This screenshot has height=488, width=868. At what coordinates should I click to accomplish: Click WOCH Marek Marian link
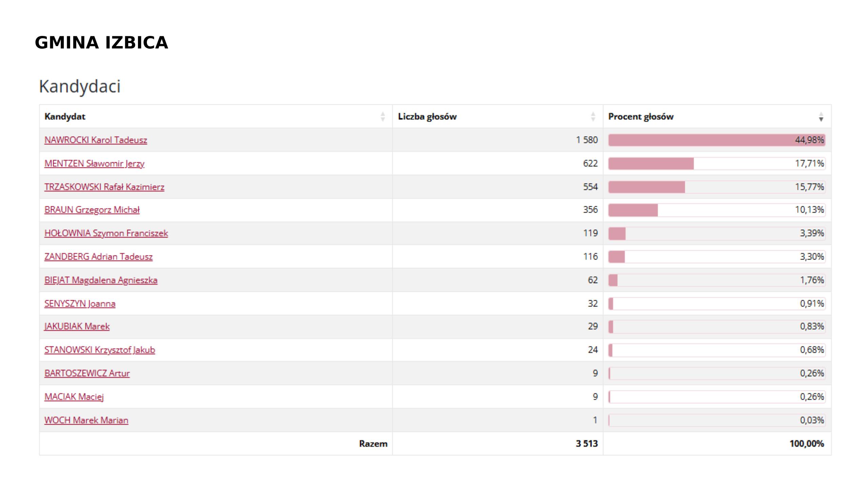86,420
